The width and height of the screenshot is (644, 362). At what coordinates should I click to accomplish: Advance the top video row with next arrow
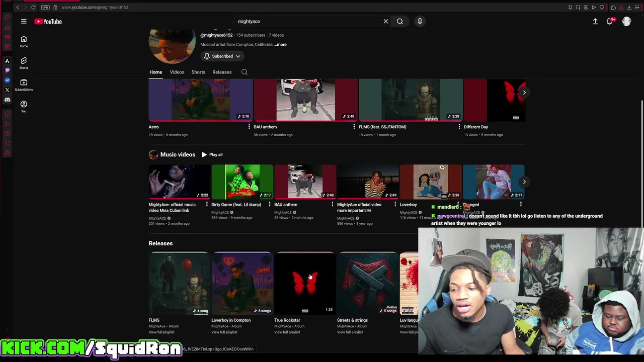tap(524, 93)
